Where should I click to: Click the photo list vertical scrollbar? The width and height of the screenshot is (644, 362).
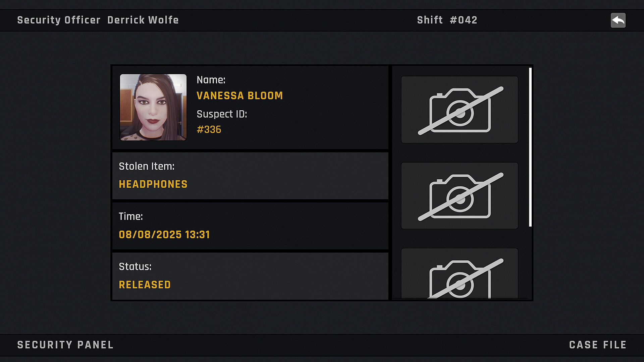click(530, 147)
